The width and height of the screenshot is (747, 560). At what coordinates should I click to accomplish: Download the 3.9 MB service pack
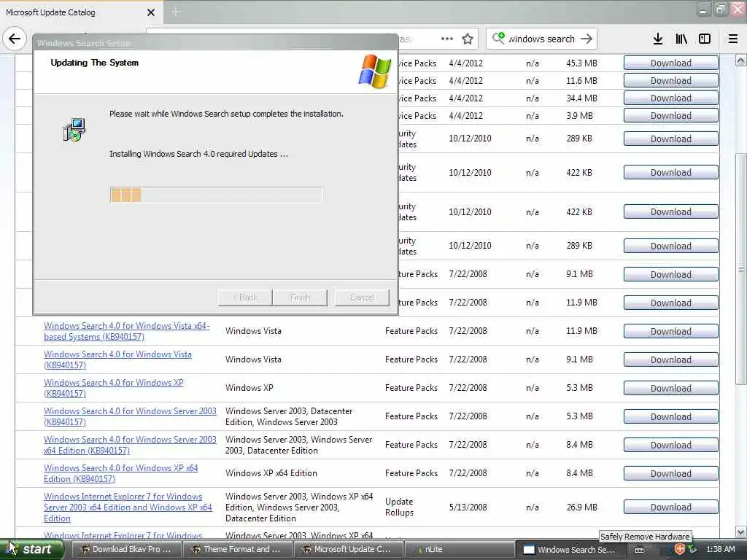point(671,116)
